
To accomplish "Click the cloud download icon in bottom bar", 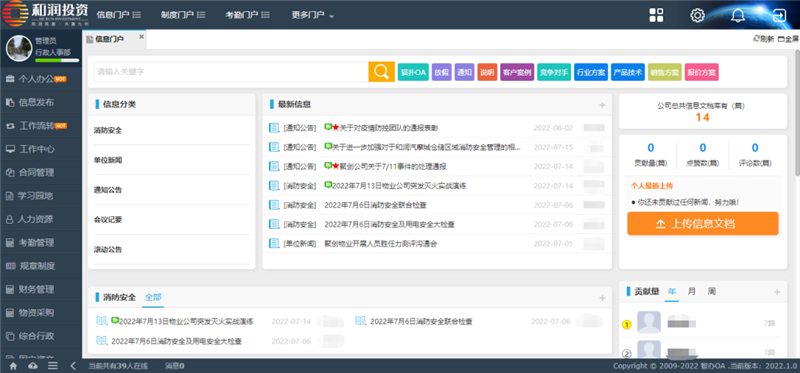I will coord(33,366).
